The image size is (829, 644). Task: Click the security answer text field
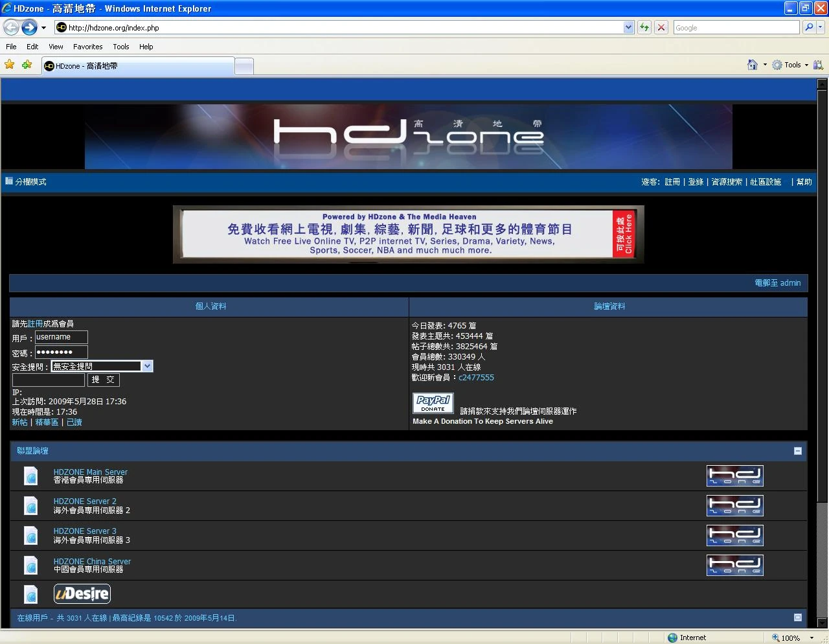point(49,380)
